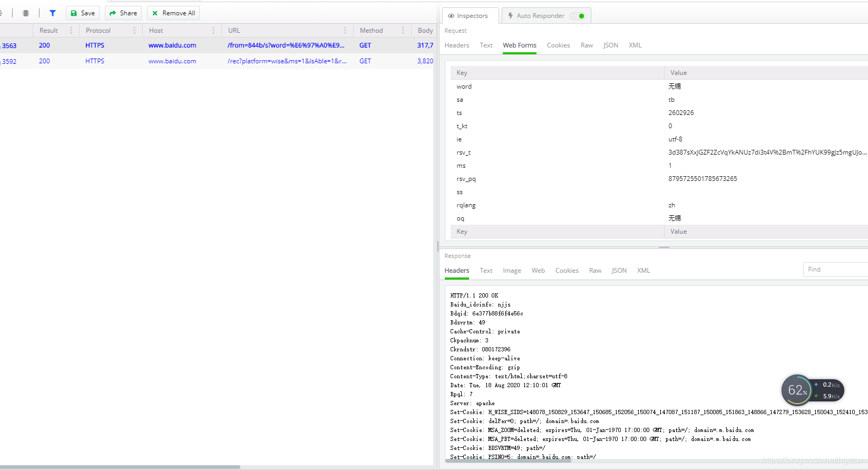Open the Result column menu dots

71,31
